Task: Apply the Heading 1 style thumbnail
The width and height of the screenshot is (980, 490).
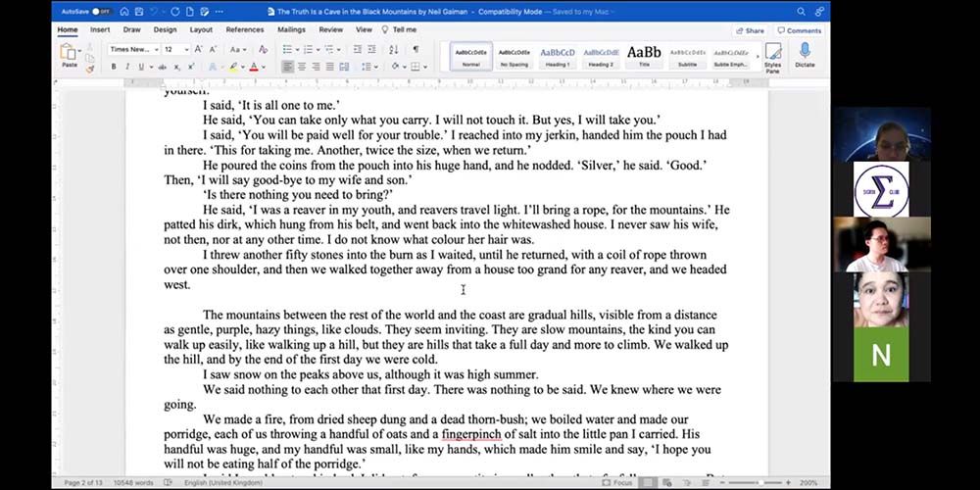Action: [557, 56]
